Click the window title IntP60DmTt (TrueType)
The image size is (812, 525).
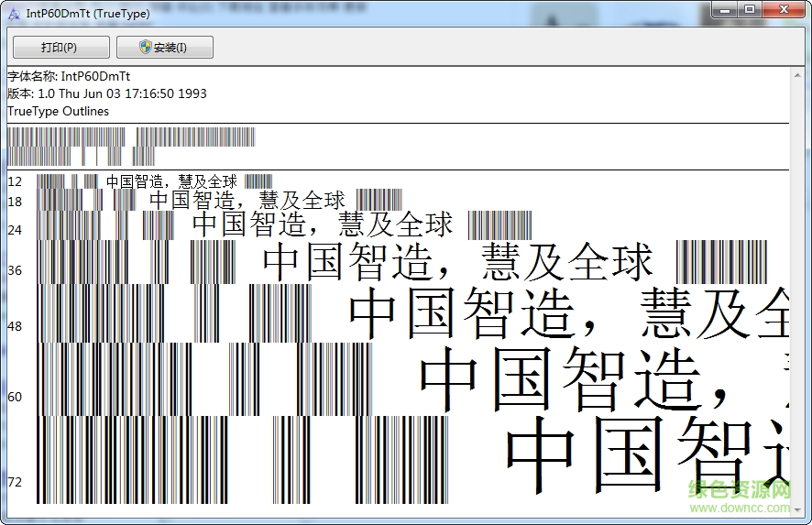[88, 14]
